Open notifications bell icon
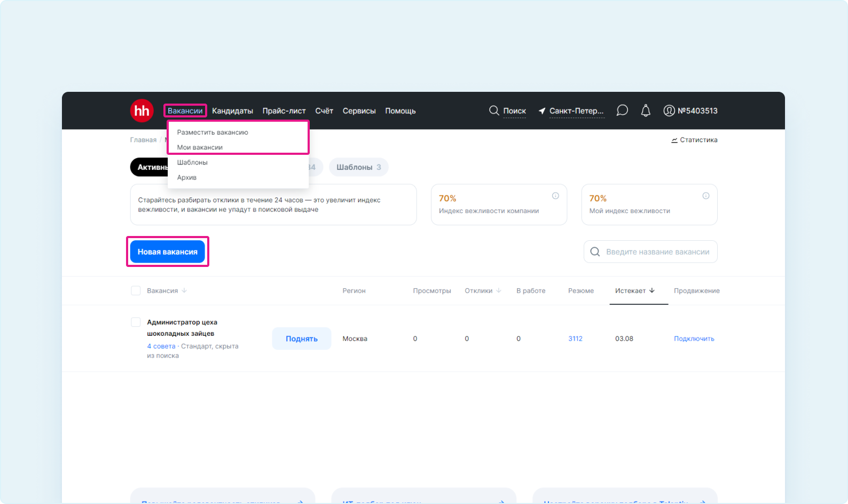Screen dimensions: 848x504 pyautogui.click(x=646, y=111)
